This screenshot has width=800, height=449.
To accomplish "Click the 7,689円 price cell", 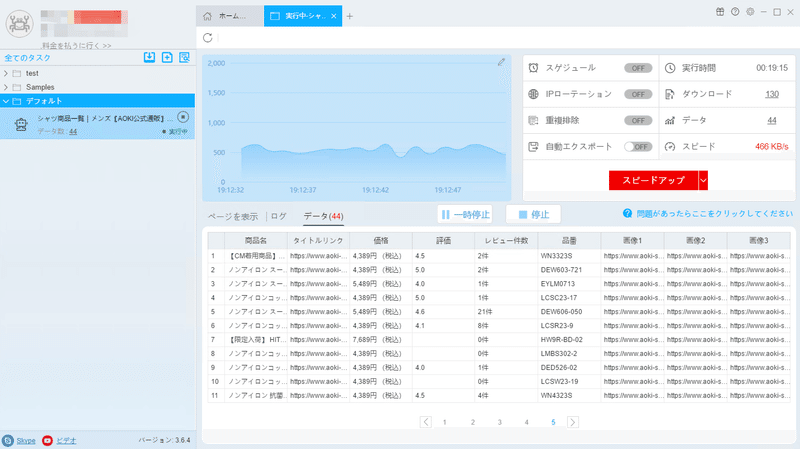I will 381,340.
